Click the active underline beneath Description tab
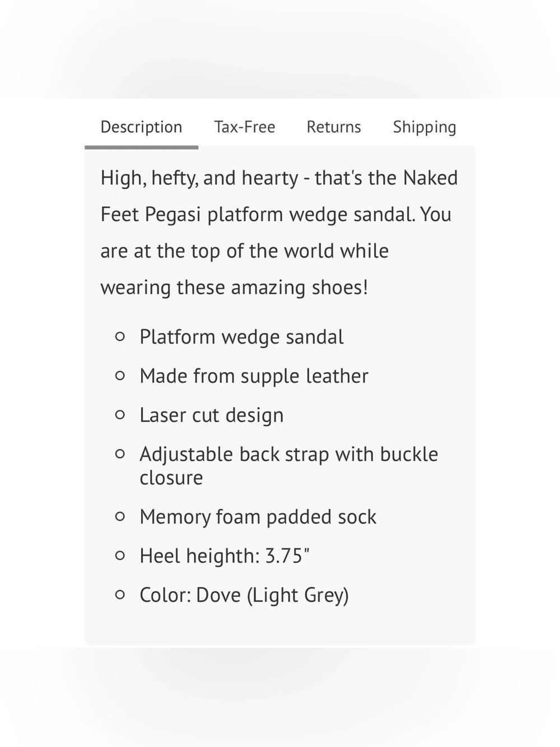The image size is (560, 747). click(x=141, y=147)
